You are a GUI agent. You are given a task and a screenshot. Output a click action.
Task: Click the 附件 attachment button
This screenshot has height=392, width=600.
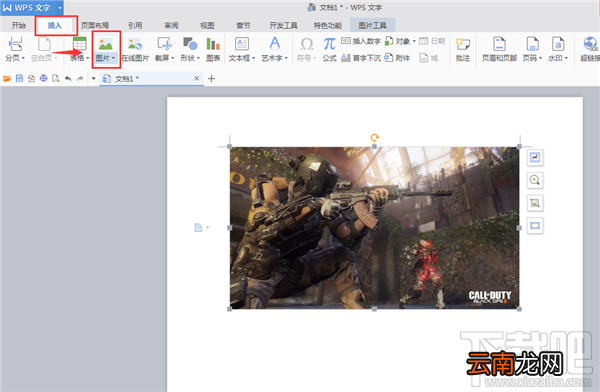397,58
